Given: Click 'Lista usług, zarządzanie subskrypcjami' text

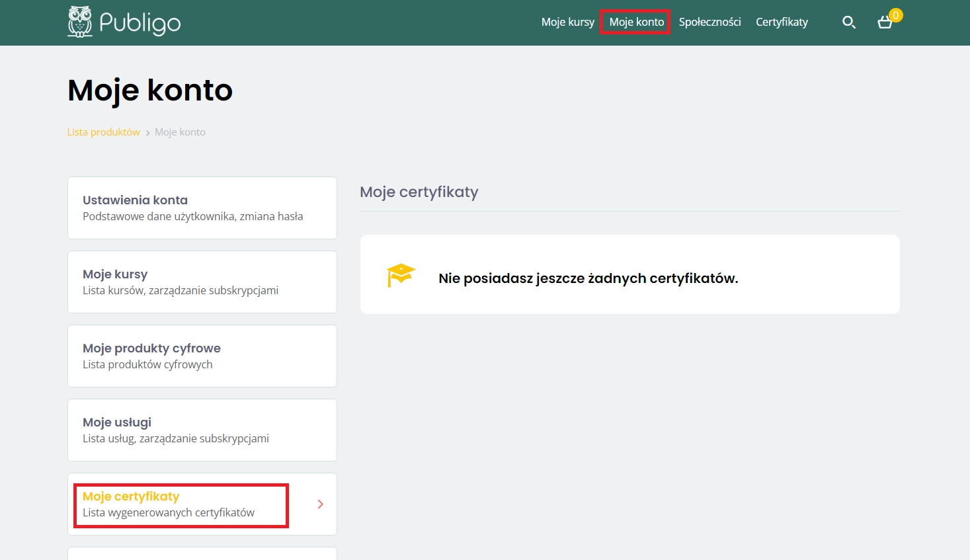Looking at the screenshot, I should (x=176, y=438).
